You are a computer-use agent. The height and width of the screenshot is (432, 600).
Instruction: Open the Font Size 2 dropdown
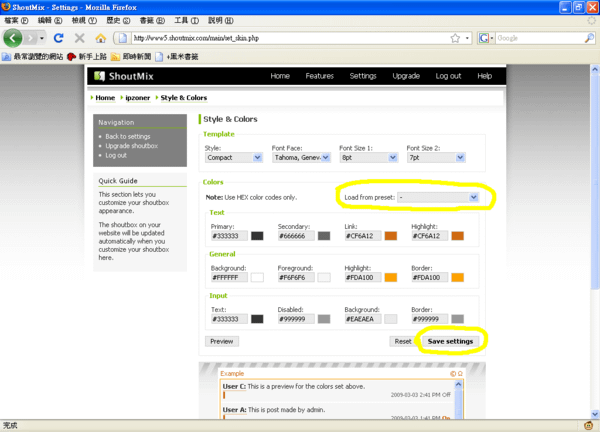(436, 158)
